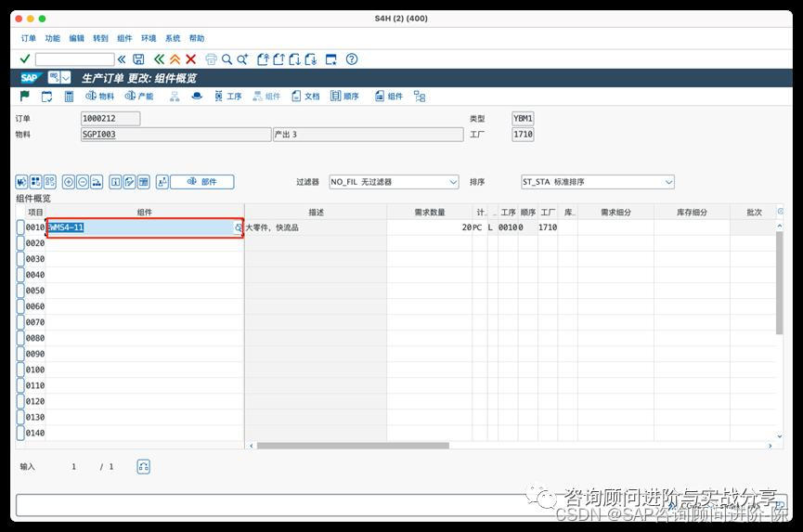
Task: Click the vertical scrollbar of the component table
Action: (780, 282)
